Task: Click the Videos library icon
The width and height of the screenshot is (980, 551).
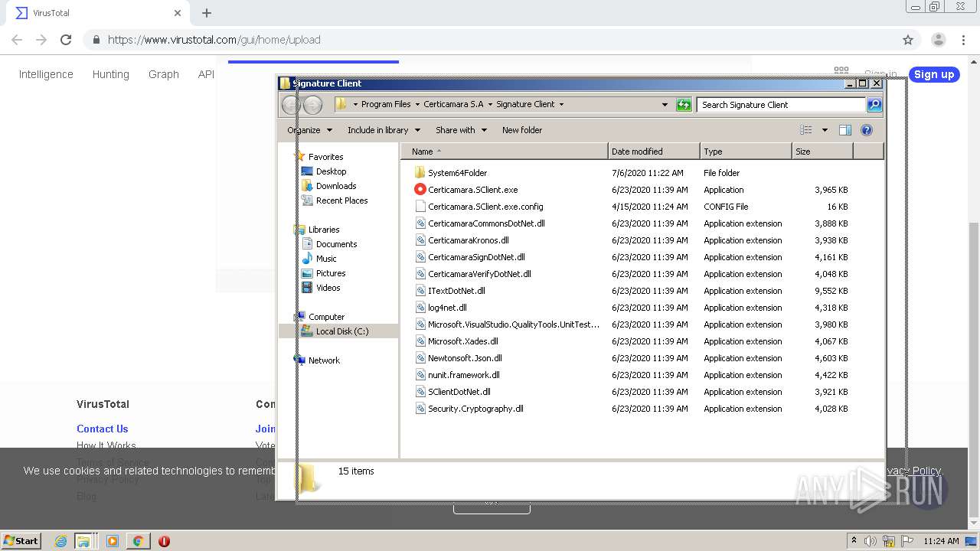Action: (307, 288)
